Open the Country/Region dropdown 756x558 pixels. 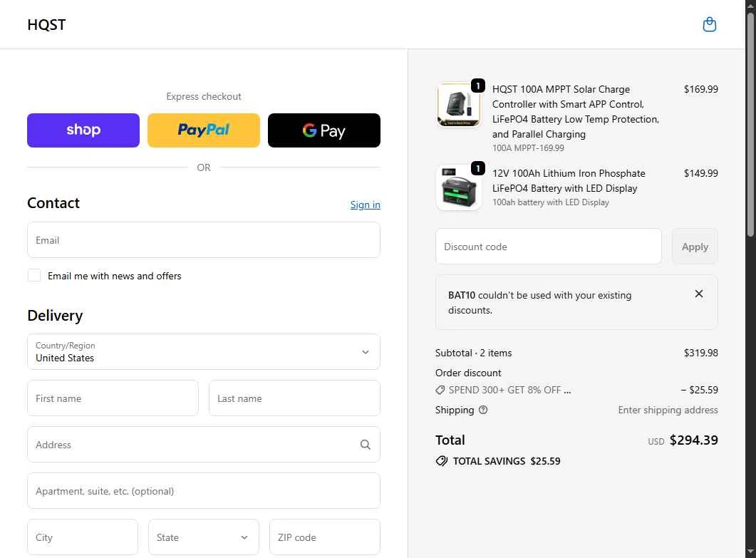point(204,351)
